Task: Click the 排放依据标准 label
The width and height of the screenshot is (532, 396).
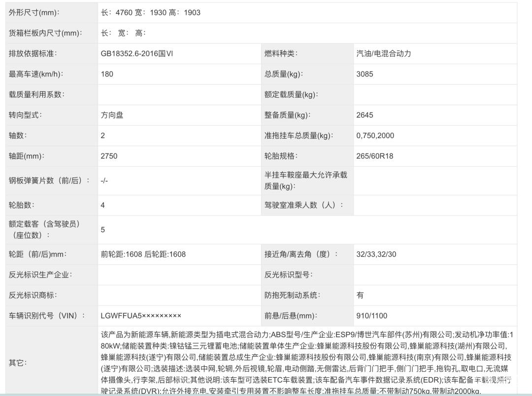Action: 33,53
